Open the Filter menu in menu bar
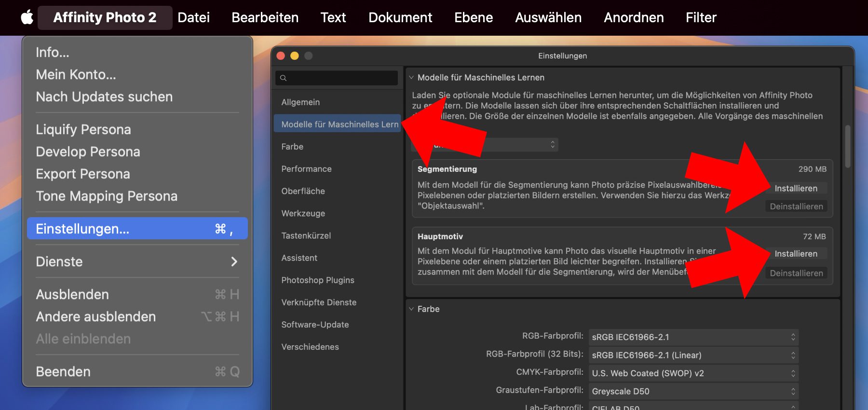 701,18
